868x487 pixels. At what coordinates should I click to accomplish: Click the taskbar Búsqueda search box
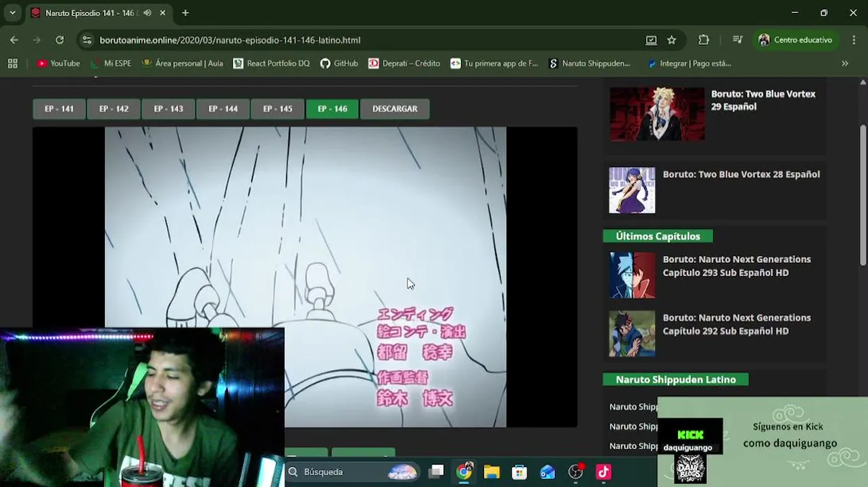click(352, 471)
